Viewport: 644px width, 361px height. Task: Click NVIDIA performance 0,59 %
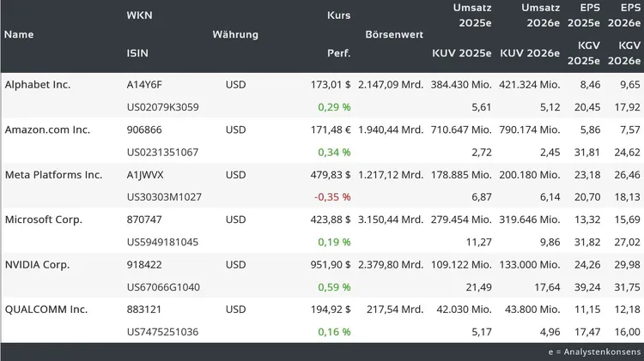334,287
